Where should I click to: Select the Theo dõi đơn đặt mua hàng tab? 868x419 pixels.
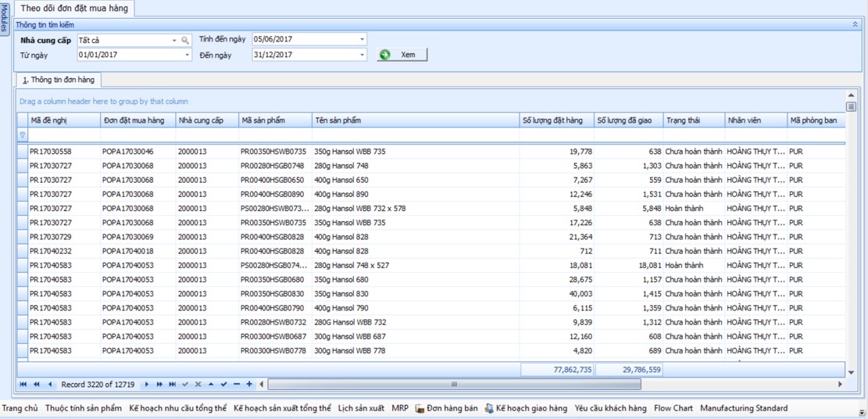(74, 9)
